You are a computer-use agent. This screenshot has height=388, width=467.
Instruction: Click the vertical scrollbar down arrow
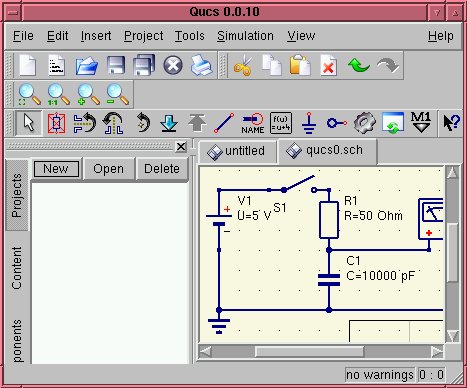point(453,335)
